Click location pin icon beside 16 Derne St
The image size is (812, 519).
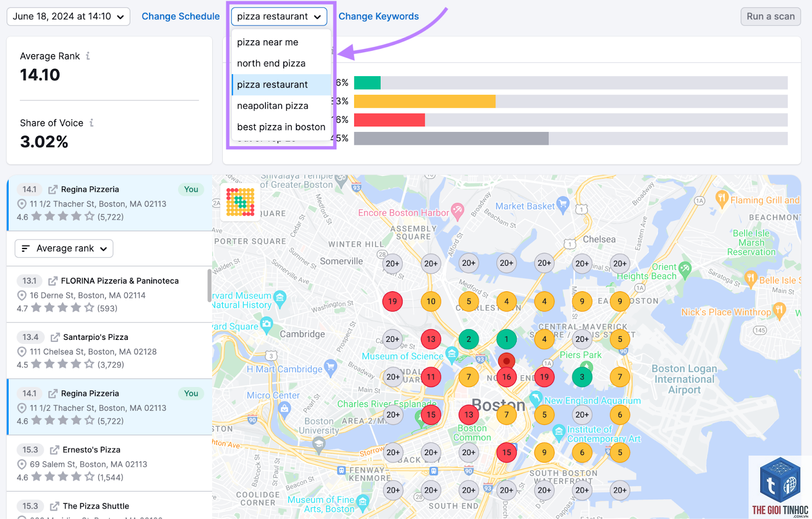point(22,295)
